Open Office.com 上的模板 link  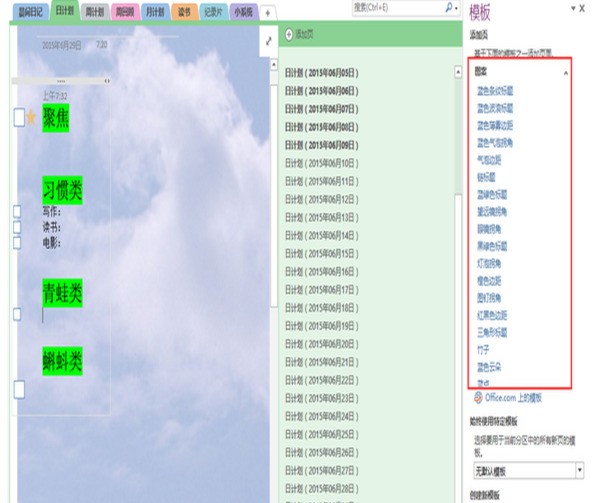pyautogui.click(x=513, y=398)
